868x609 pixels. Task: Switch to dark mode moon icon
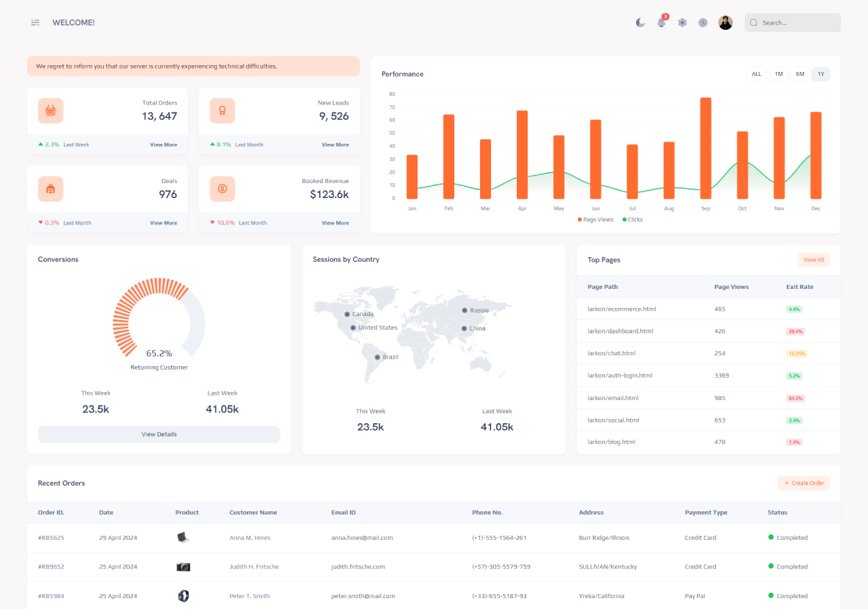pos(640,22)
